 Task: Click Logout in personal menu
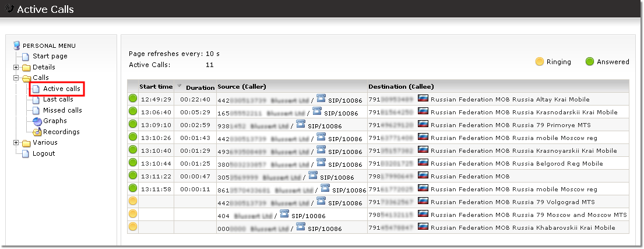click(44, 153)
